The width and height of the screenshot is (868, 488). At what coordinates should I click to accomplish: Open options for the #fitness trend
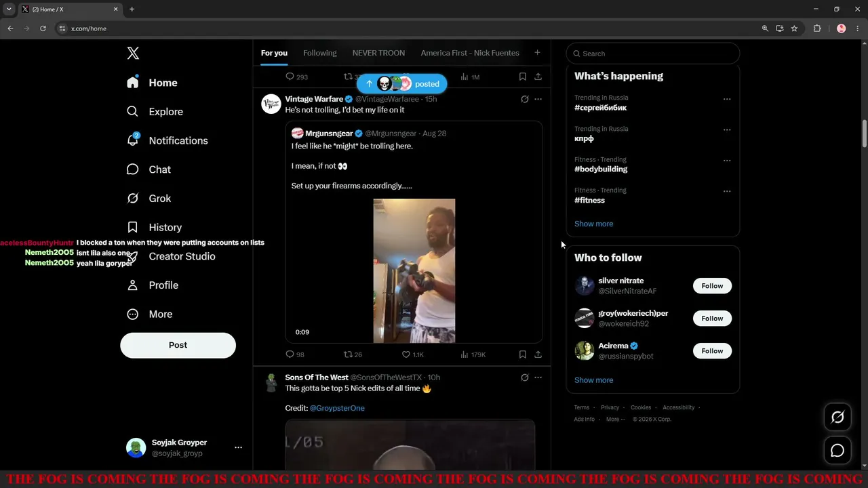tap(727, 192)
